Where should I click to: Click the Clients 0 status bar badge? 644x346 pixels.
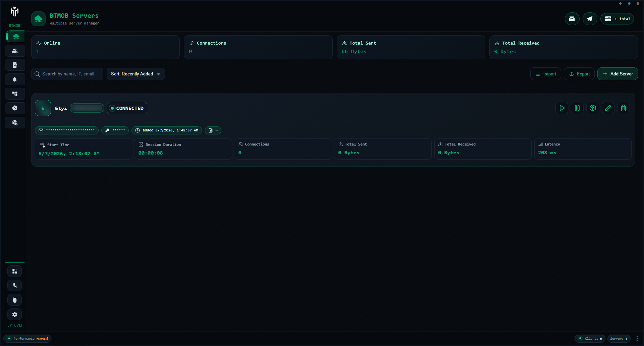point(590,339)
